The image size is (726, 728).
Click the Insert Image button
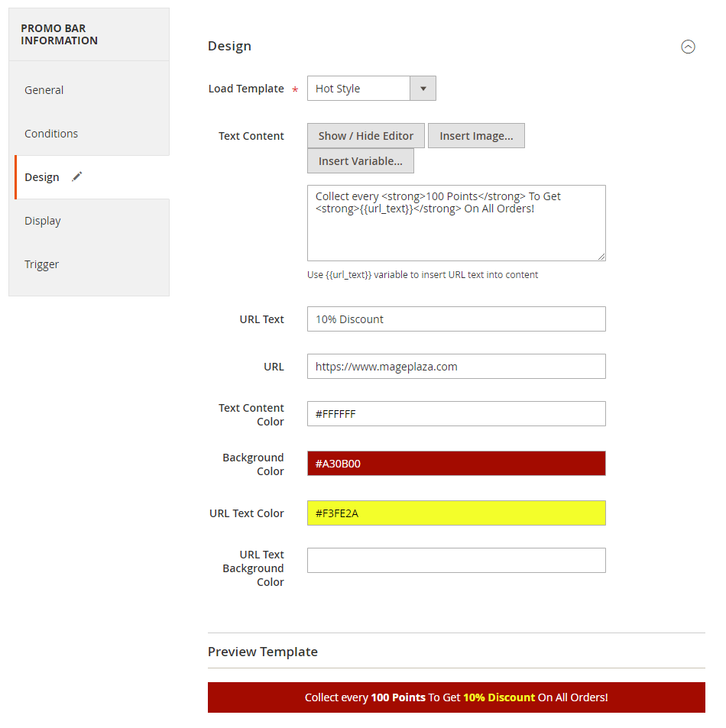click(x=476, y=135)
